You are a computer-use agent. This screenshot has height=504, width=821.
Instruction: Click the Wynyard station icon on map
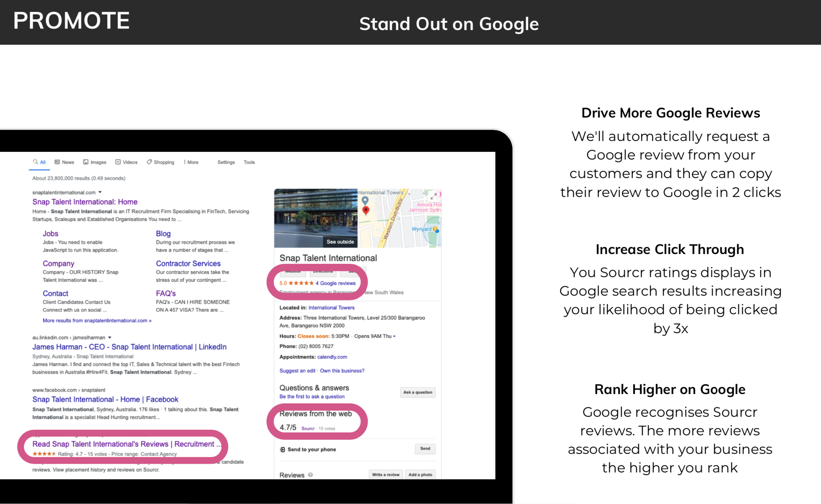(x=435, y=229)
